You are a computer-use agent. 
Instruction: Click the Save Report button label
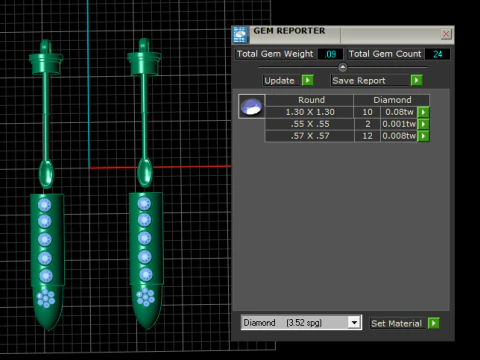359,81
